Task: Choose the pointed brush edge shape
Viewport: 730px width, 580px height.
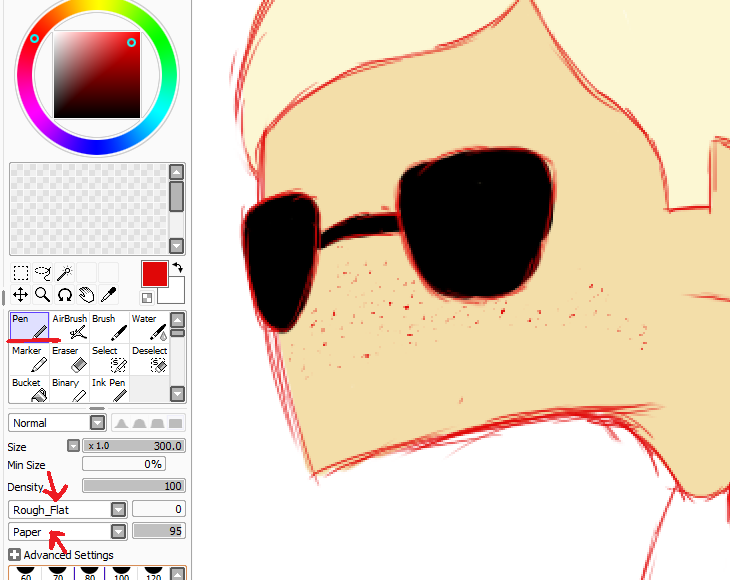Action: tap(122, 423)
